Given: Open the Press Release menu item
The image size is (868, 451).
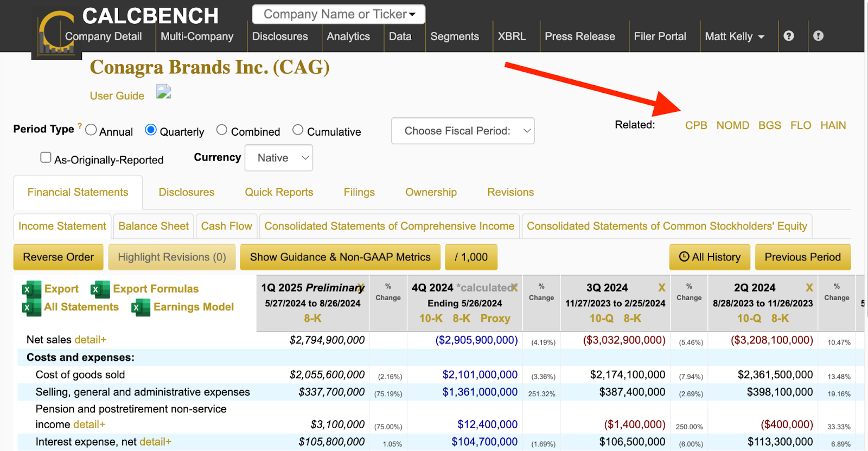Looking at the screenshot, I should coord(580,36).
